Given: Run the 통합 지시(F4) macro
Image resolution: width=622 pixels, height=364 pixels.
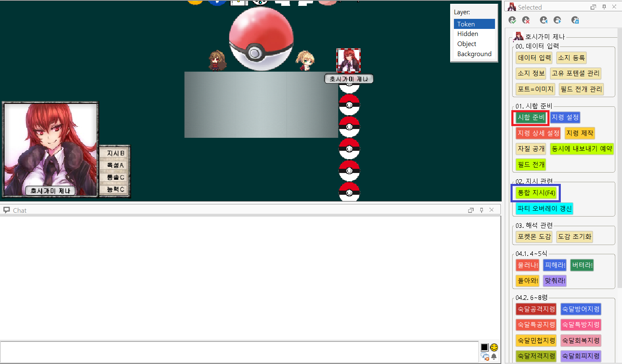Looking at the screenshot, I should [536, 193].
